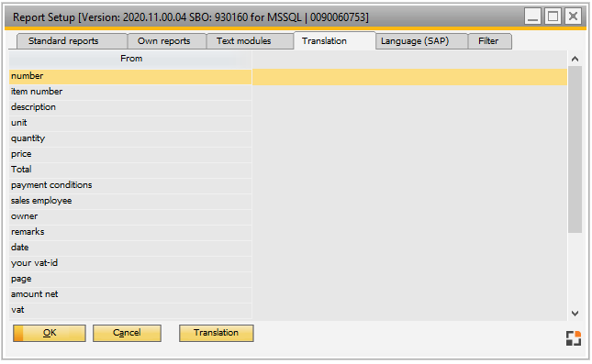
Task: Close the Report Setup window
Action: pos(573,17)
